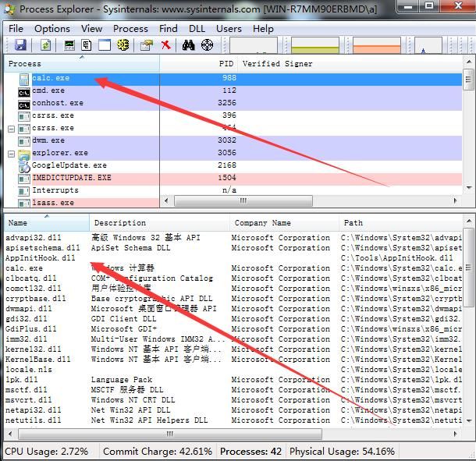Click the Process Explorer title bar icon
Screen dimensions: 476x461
[x=9, y=9]
